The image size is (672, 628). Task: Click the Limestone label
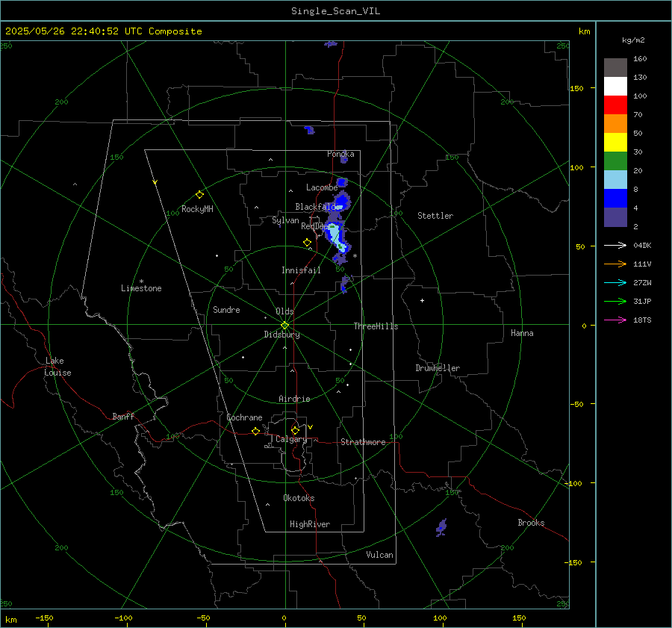(x=141, y=288)
